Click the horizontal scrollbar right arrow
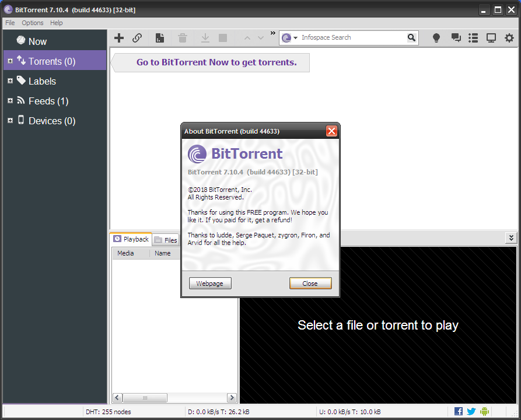The height and width of the screenshot is (420, 521). (232, 397)
